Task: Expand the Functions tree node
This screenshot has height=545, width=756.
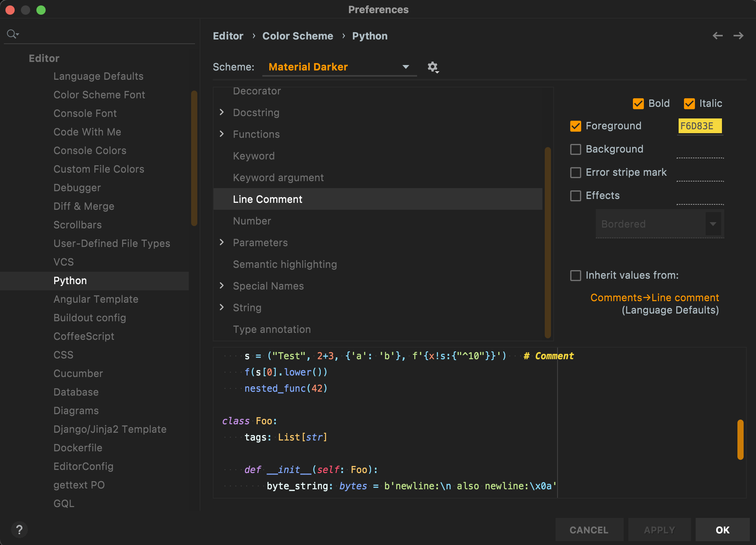Action: click(222, 134)
